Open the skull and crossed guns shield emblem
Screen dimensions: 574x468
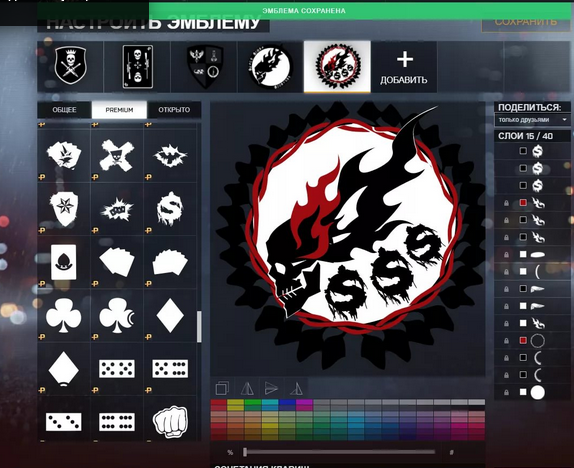(71, 66)
